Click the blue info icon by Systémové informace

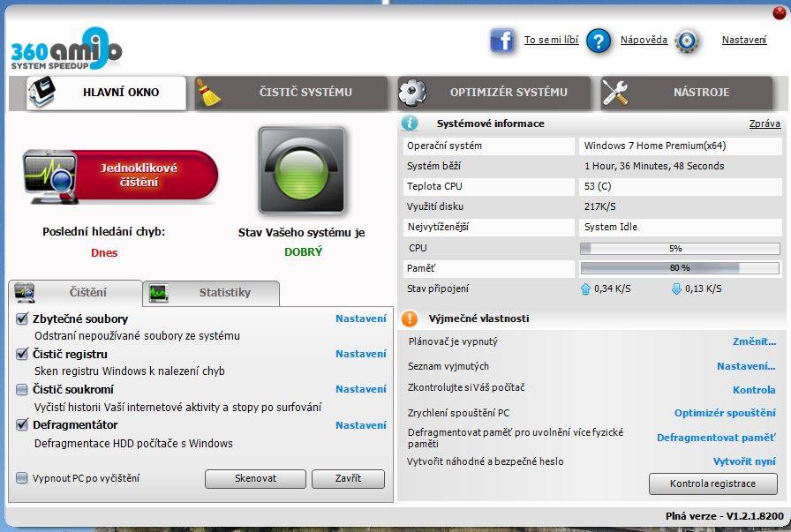coord(410,123)
